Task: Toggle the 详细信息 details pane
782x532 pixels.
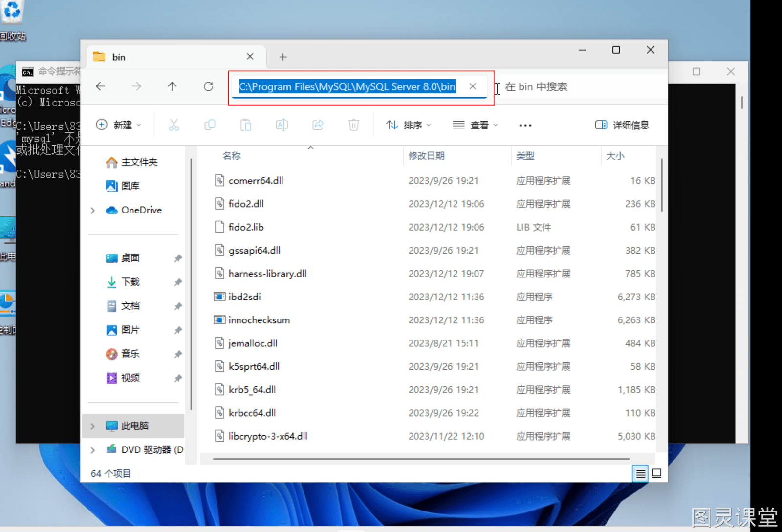Action: coord(622,125)
